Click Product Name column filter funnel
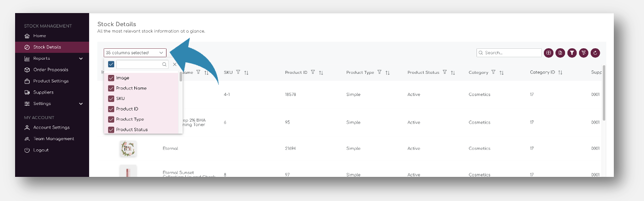 click(199, 72)
